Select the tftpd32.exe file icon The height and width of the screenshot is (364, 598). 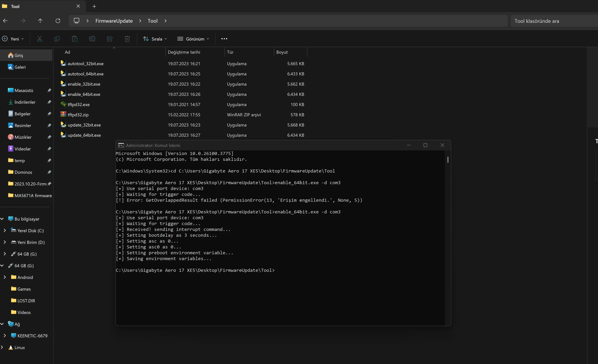(x=63, y=104)
